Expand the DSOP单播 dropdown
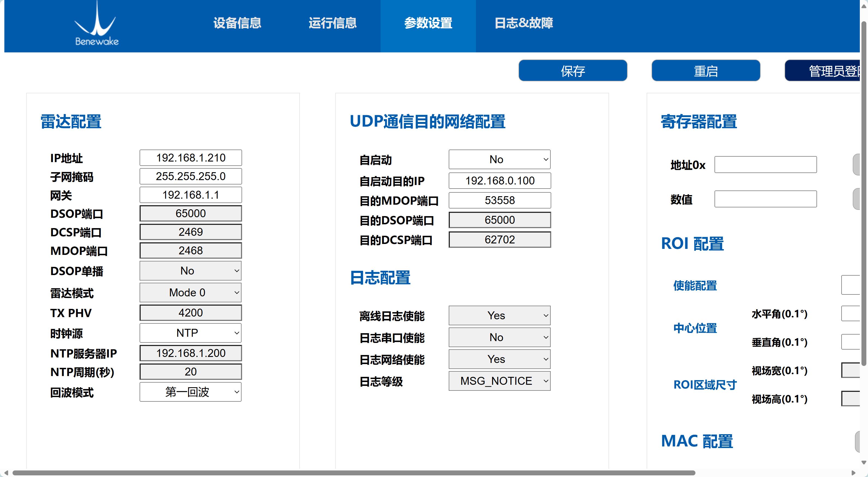Viewport: 868px width, 477px height. (190, 270)
